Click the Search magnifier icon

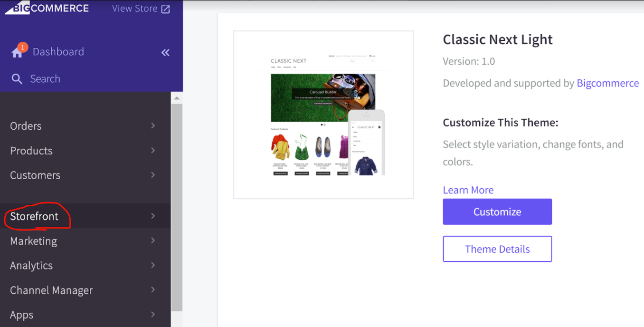click(x=17, y=79)
